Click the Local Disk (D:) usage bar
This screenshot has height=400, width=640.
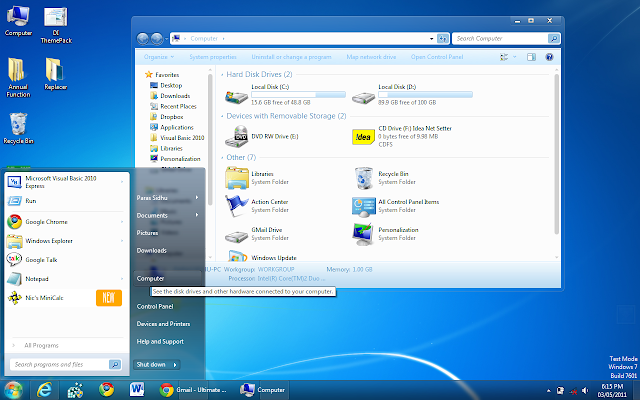click(425, 95)
